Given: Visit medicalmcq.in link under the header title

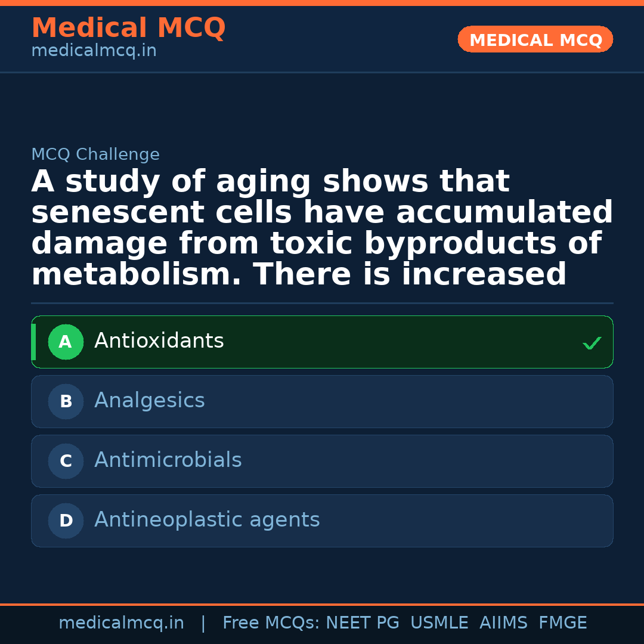Looking at the screenshot, I should [x=94, y=51].
